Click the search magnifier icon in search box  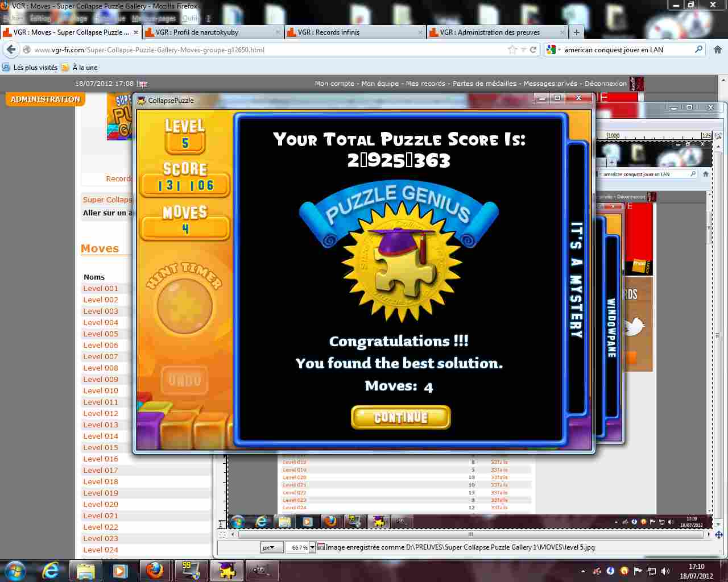pos(698,49)
